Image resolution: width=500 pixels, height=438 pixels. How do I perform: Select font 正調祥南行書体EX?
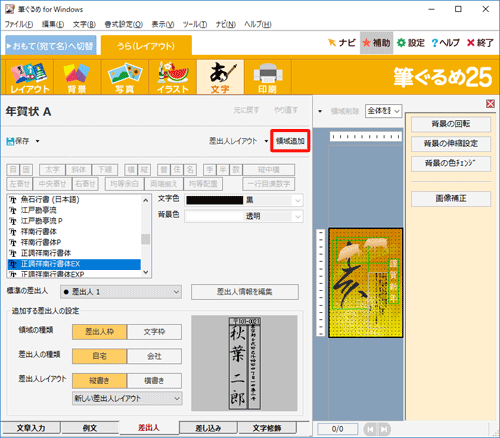point(74,264)
